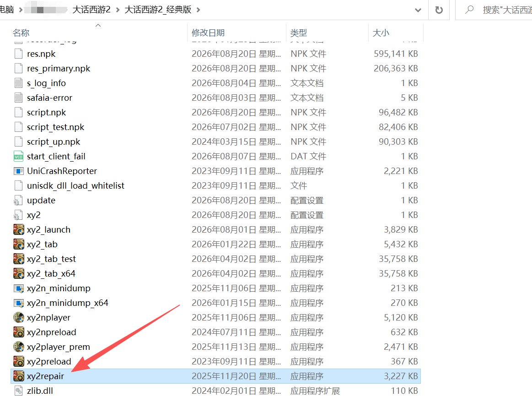Click the unisdk_dll_load_whitelist file icon
This screenshot has width=532, height=397.
19,185
